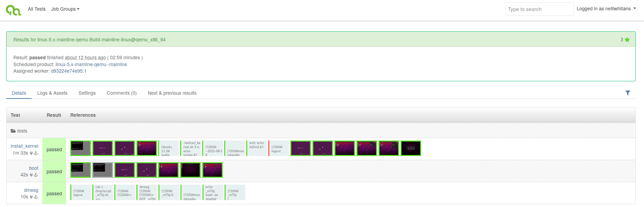Open the All Tests page
644x207 pixels.
coord(37,9)
